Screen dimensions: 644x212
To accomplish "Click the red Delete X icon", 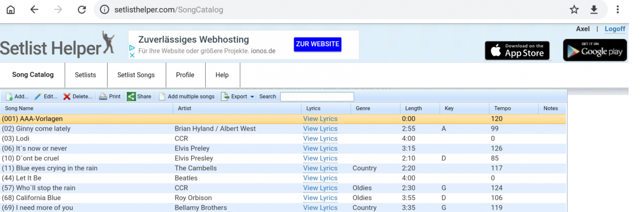I will pos(67,97).
